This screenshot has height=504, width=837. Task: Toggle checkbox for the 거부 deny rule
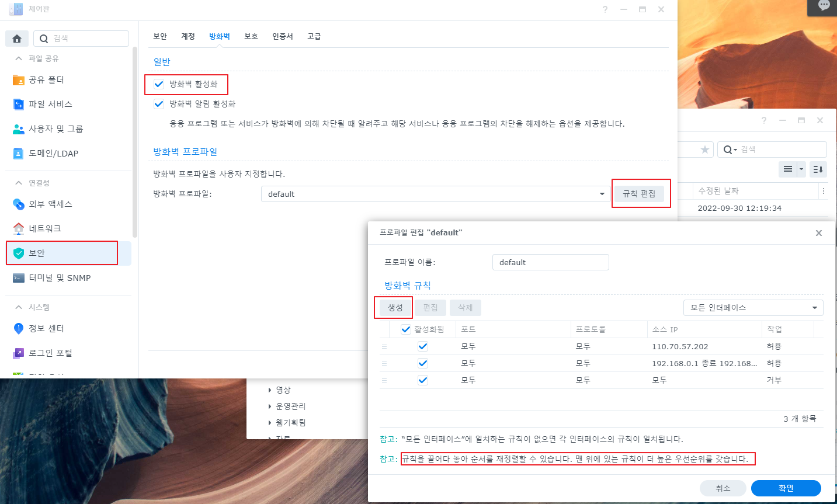(x=423, y=380)
